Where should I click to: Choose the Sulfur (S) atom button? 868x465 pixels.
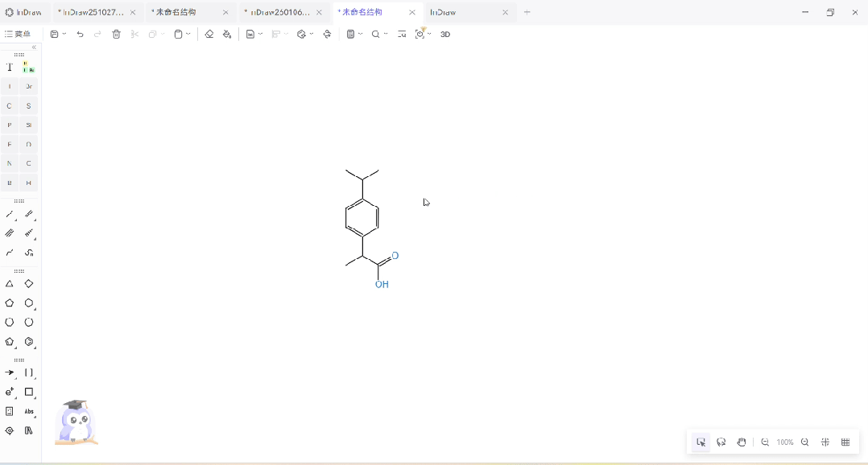(29, 105)
